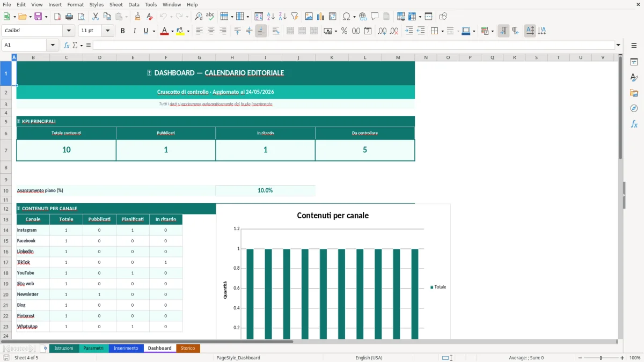Adjust the zoom slider handle
Viewport: 644px width, 362px height.
(x=601, y=358)
